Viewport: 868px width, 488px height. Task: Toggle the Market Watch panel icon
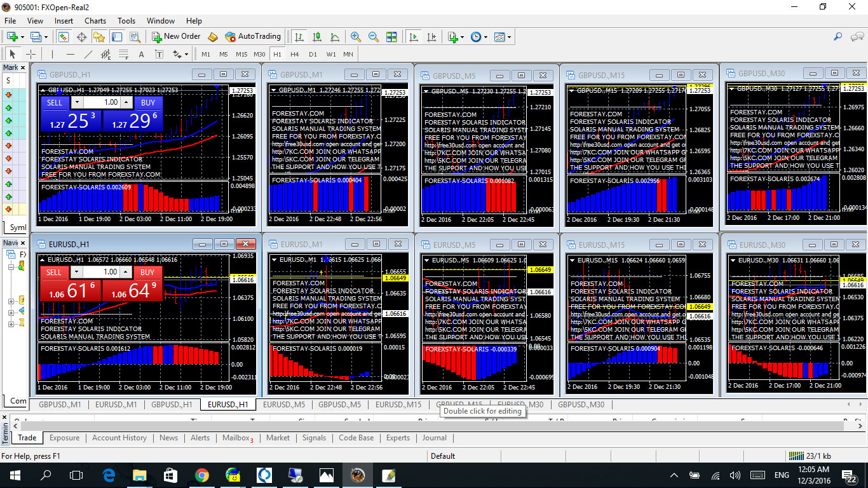point(64,37)
